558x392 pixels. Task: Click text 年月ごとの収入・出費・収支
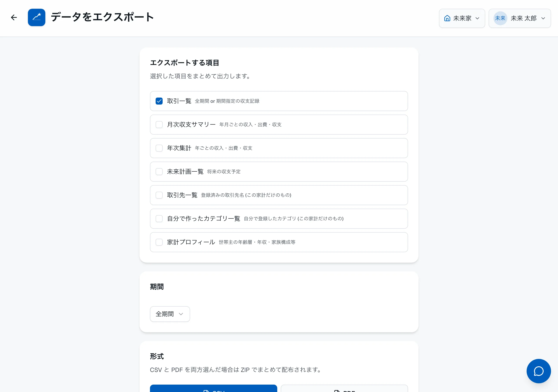(250, 125)
